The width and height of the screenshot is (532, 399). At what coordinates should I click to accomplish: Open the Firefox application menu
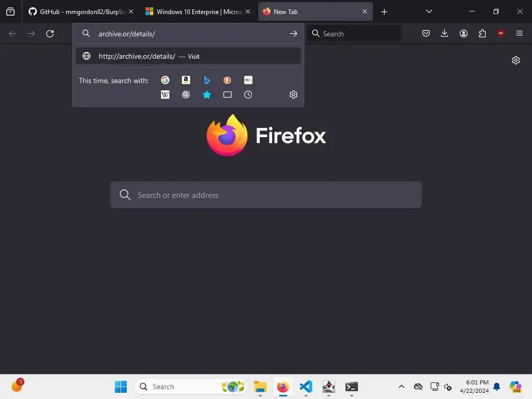[x=520, y=33]
